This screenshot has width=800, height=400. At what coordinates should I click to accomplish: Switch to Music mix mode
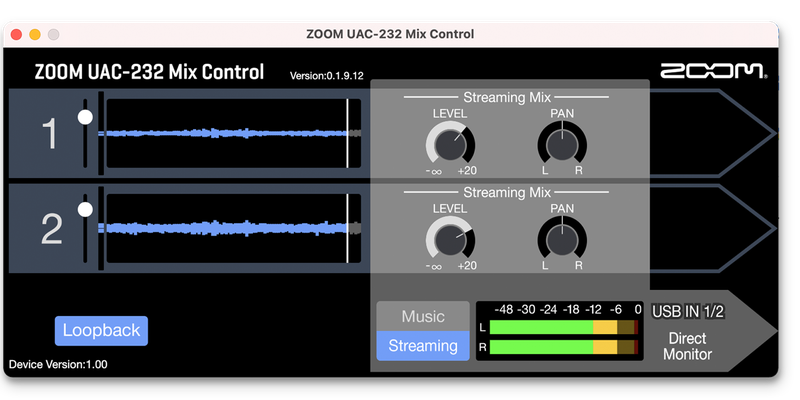[x=422, y=316]
